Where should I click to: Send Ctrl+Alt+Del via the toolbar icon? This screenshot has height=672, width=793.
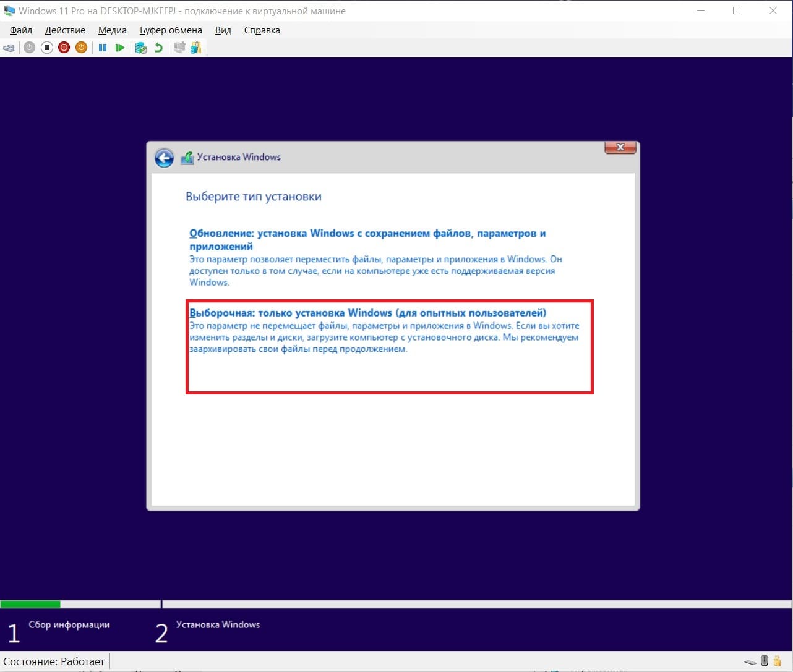(x=9, y=48)
